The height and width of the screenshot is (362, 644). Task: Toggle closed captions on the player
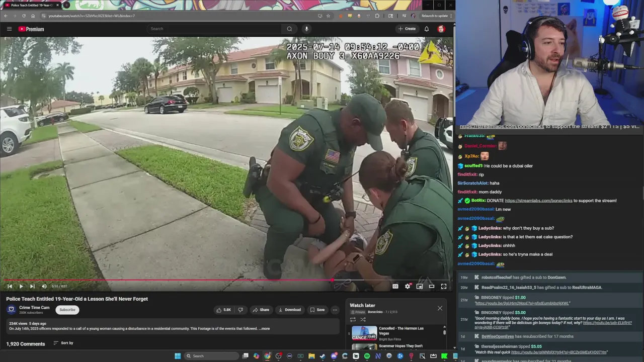tap(395, 286)
